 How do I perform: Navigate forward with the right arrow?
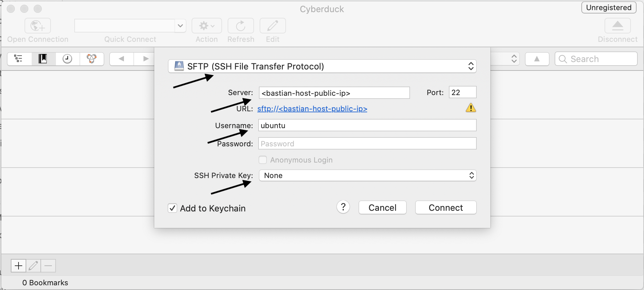click(x=145, y=59)
